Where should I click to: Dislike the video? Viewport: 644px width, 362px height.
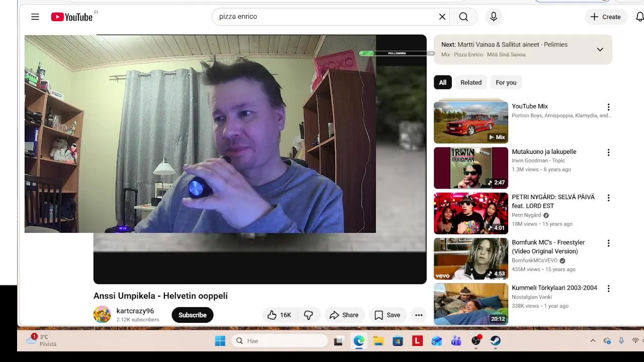click(x=308, y=315)
